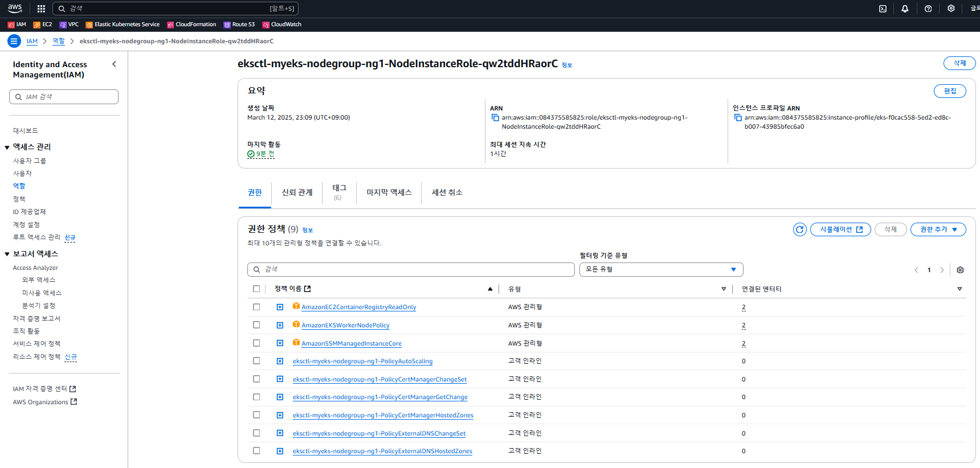The image size is (980, 468).
Task: Launch CloudShell terminal icon
Action: (883, 9)
